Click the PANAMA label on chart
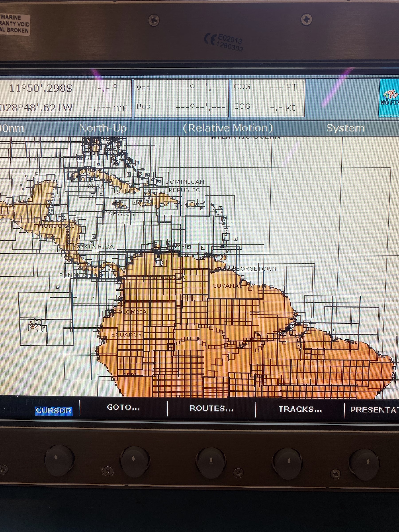This screenshot has width=399, height=532. [73, 275]
